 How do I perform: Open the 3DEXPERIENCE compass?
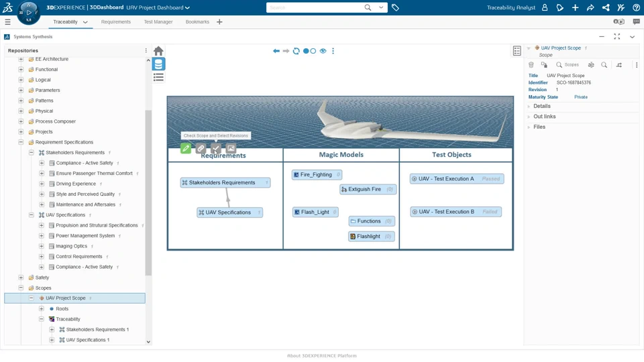28,13
